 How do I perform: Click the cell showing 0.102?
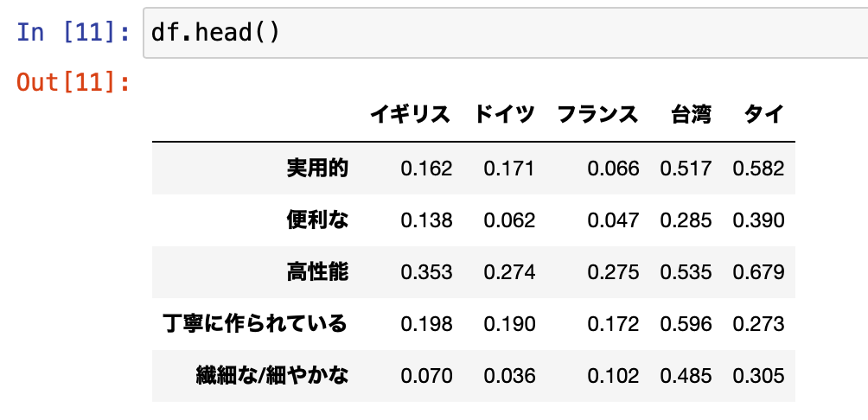(x=613, y=376)
